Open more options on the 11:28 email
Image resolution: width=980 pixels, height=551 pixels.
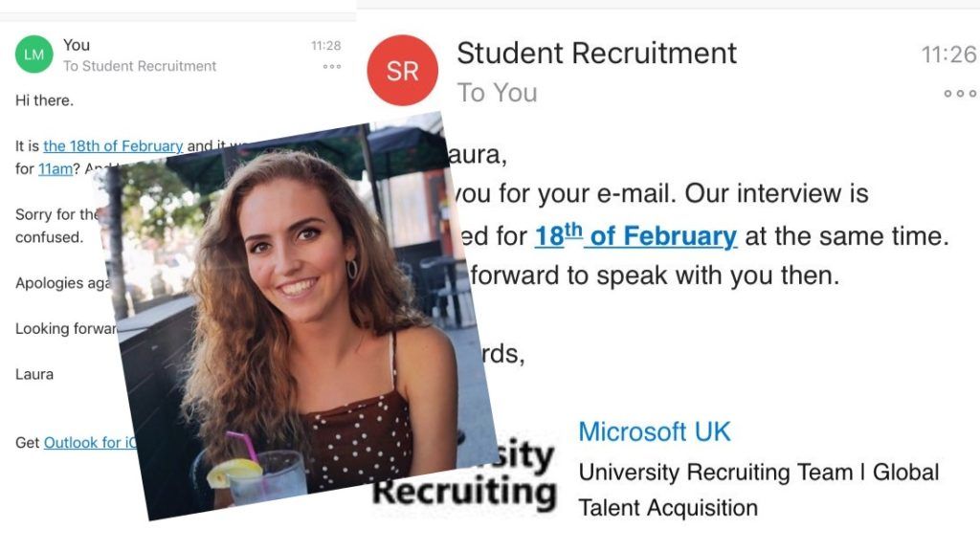click(x=332, y=66)
